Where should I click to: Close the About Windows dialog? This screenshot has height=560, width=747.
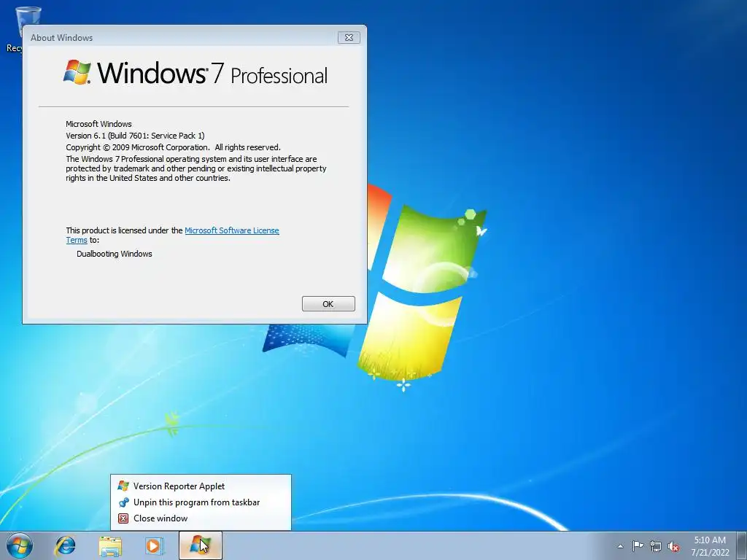coord(349,38)
